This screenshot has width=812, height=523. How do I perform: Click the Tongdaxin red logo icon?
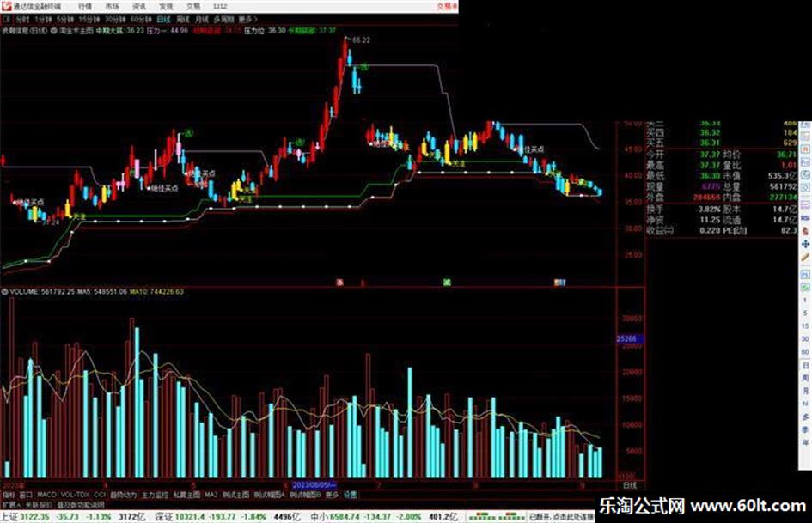pyautogui.click(x=6, y=6)
